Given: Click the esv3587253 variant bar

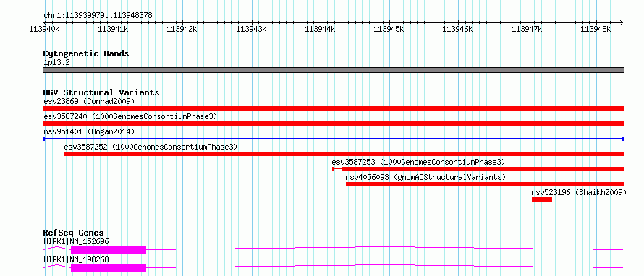Looking at the screenshot, I should [478, 169].
